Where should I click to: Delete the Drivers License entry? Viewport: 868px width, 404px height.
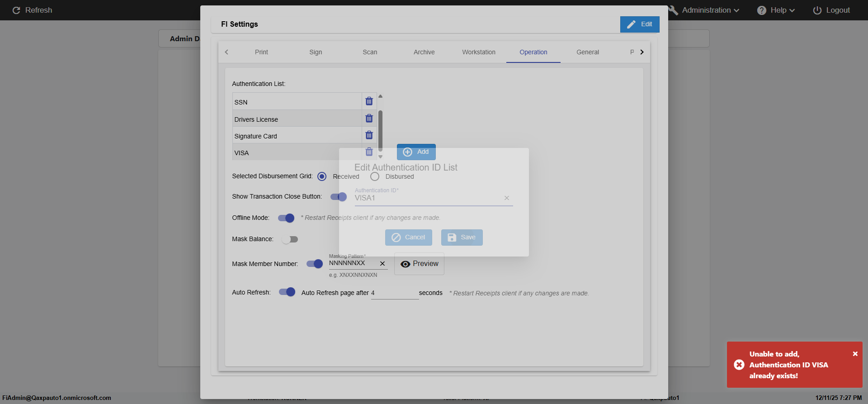[369, 119]
